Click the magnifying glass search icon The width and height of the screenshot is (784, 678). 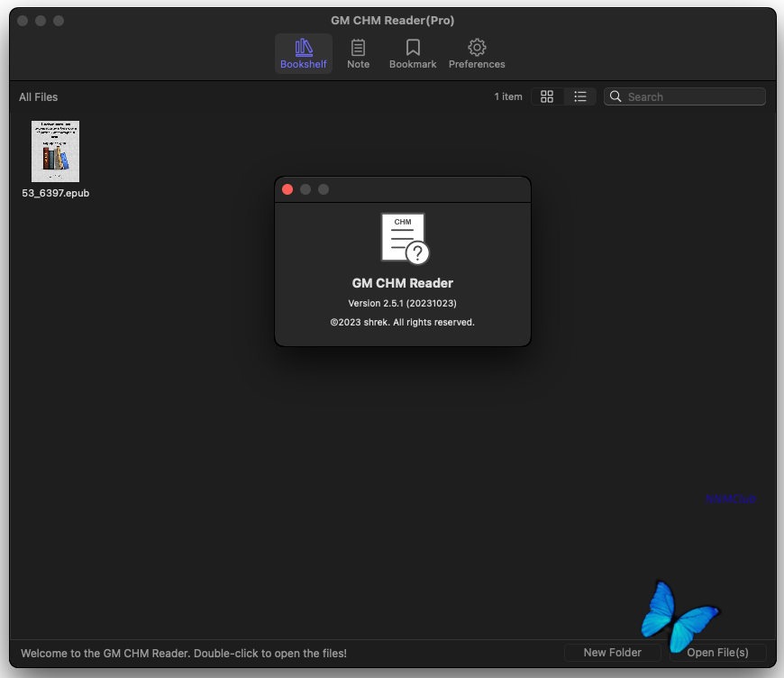[615, 96]
